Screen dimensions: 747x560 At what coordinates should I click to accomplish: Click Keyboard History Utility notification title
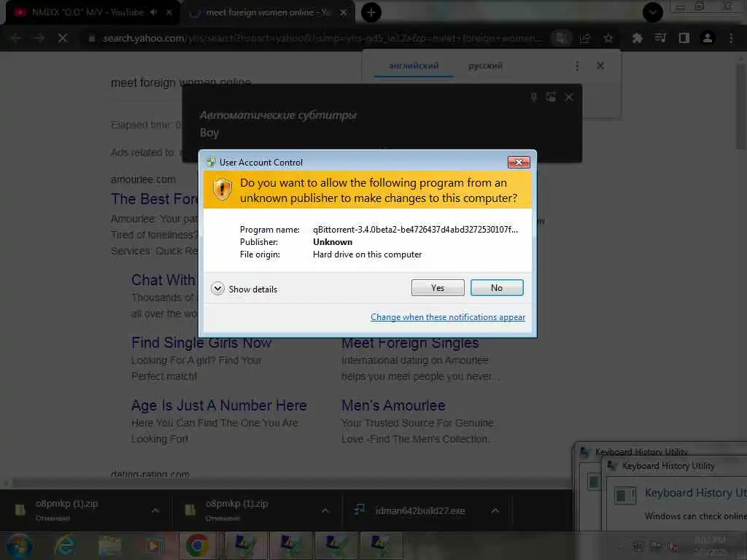pos(668,466)
